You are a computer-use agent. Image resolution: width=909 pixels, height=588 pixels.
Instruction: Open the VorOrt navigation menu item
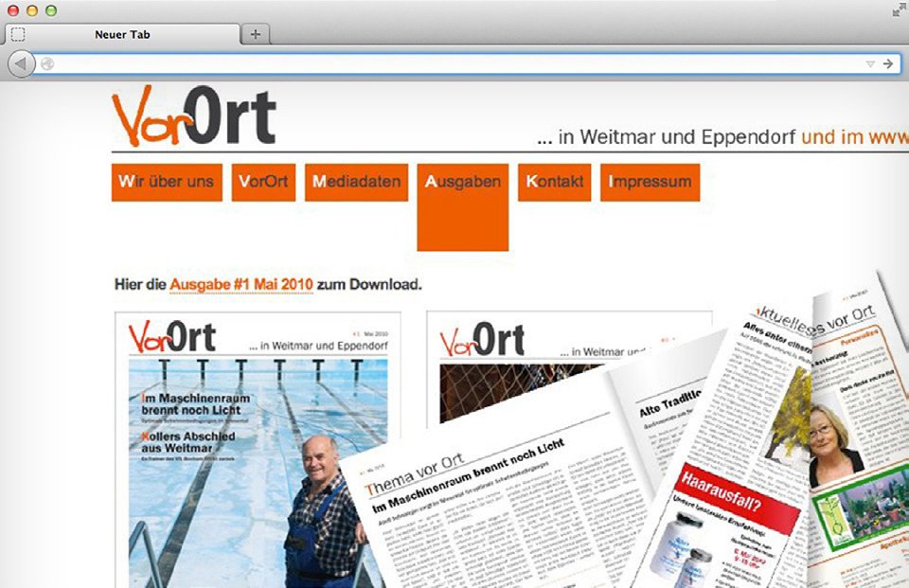264,182
